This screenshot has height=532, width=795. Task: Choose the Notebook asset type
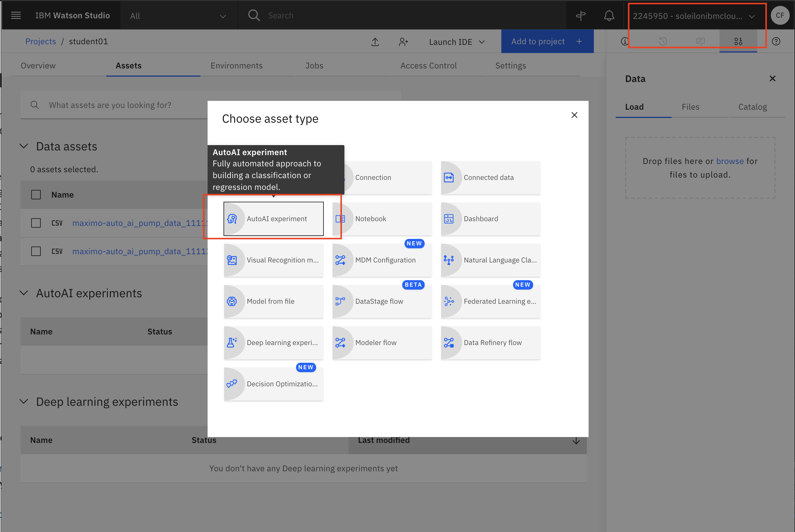382,219
